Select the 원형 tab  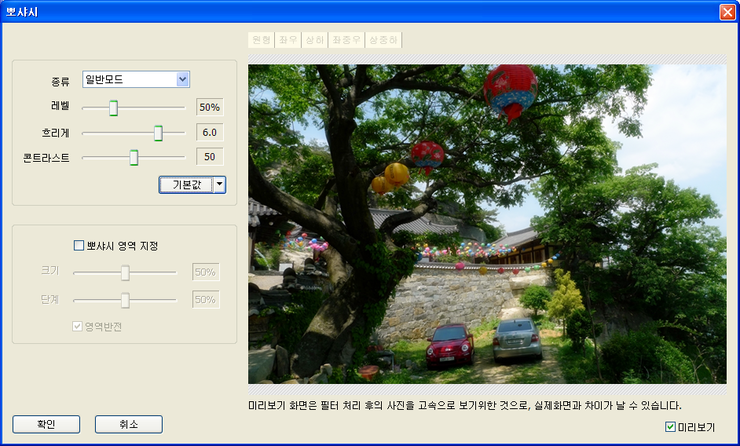coord(262,40)
